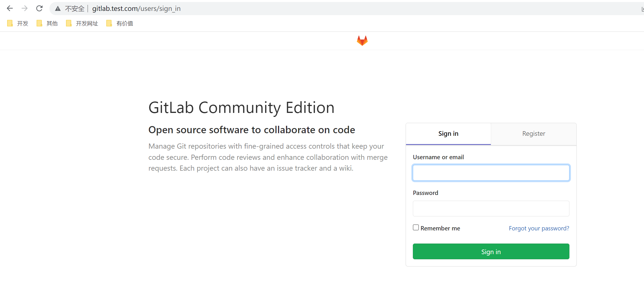644x291 pixels.
Task: Click the GitLab Community Edition heading
Action: (241, 107)
